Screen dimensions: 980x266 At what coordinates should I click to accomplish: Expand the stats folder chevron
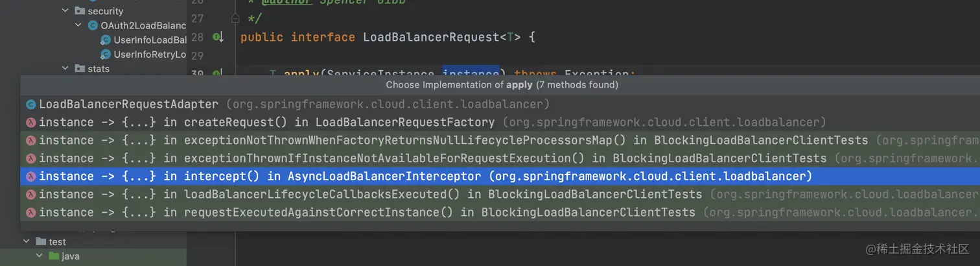pyautogui.click(x=65, y=68)
